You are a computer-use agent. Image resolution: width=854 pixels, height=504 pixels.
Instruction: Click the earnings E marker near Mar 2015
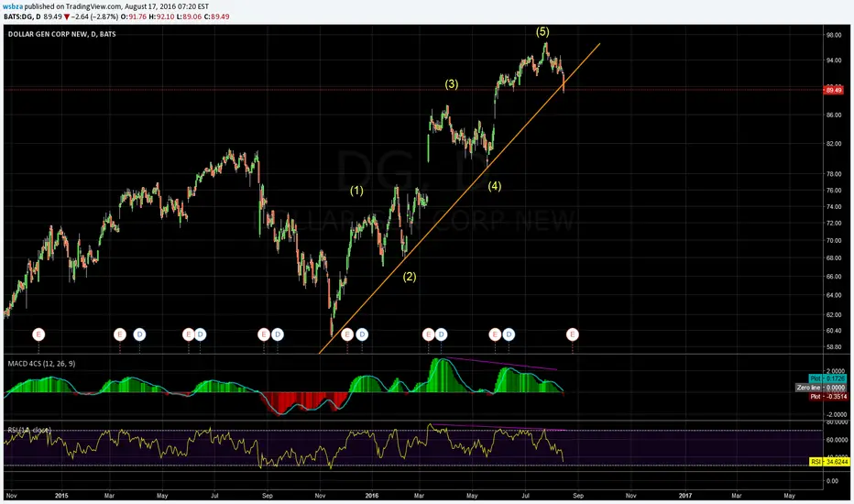click(x=120, y=334)
